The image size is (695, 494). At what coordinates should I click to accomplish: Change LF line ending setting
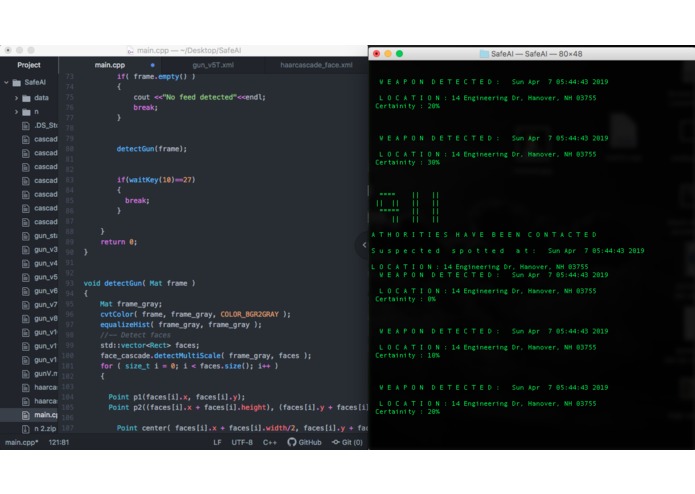217,442
